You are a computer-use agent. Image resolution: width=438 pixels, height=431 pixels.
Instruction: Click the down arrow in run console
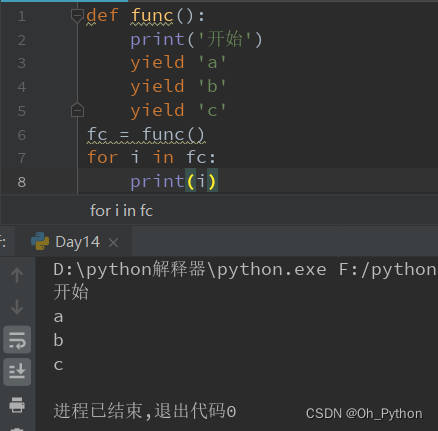click(x=17, y=307)
